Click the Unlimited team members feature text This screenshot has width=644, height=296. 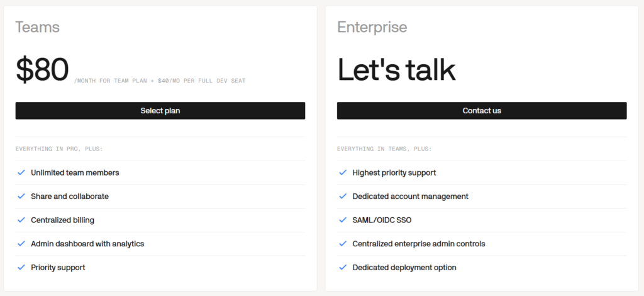coord(75,173)
